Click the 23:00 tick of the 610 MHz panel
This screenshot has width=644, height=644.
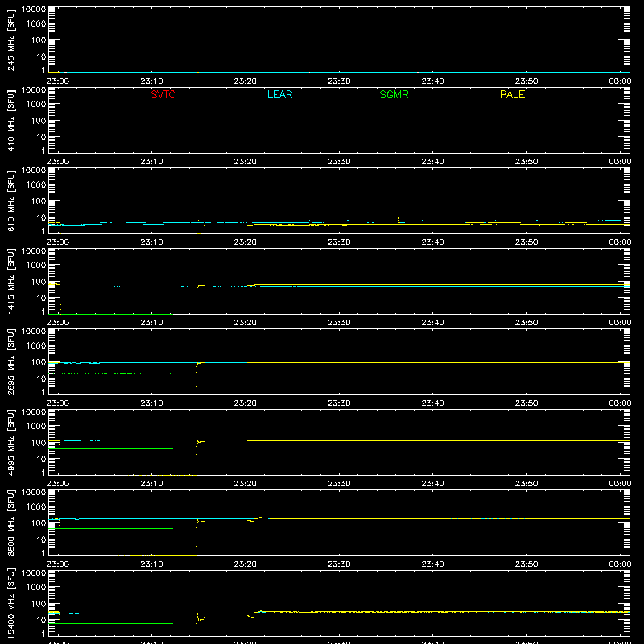tap(58, 242)
